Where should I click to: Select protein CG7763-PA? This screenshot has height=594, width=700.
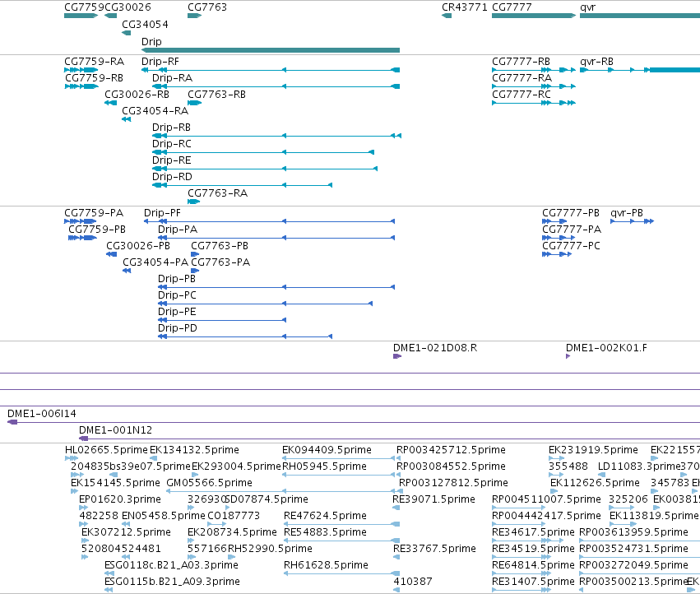[220, 262]
